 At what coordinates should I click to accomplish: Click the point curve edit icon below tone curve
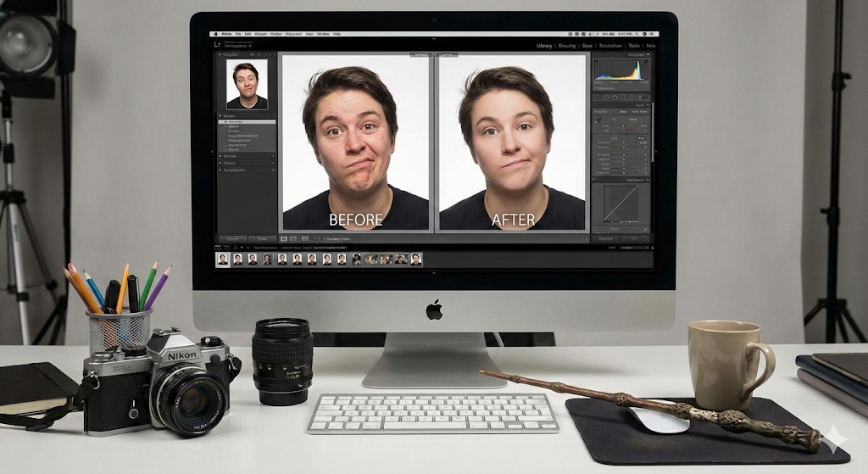(x=645, y=229)
